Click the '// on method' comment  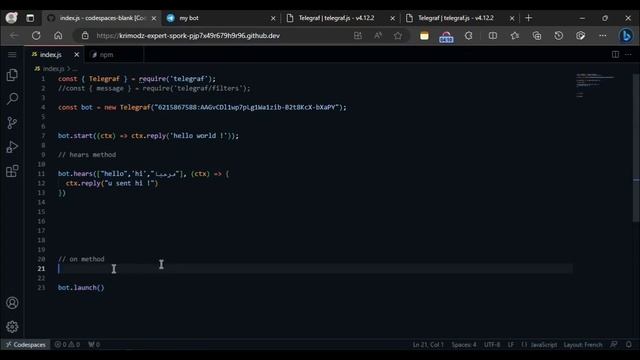[x=81, y=259]
